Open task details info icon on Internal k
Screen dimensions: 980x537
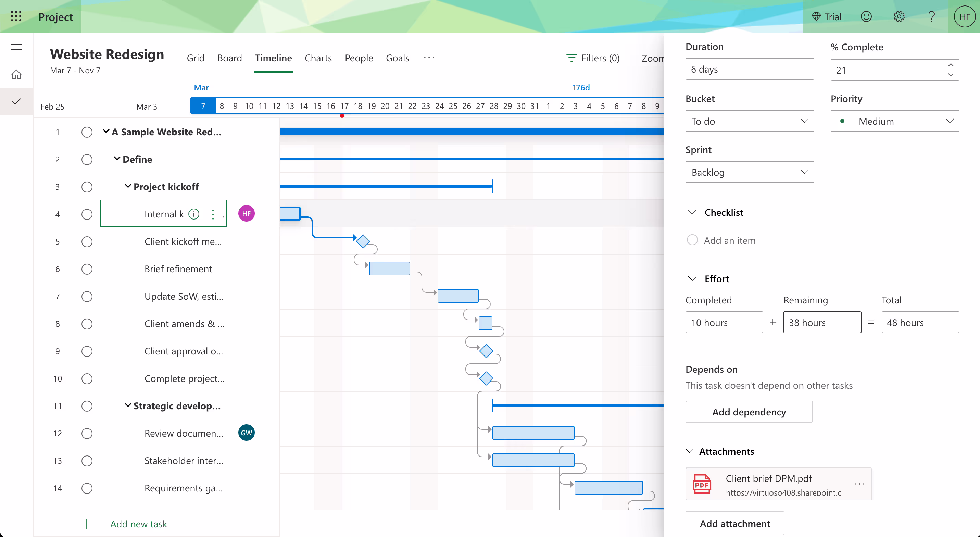point(194,214)
